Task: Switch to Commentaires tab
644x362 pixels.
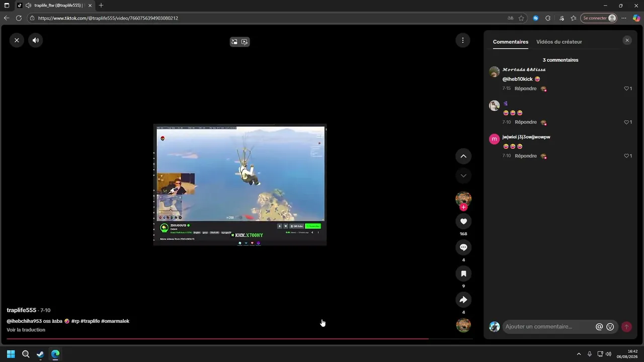Action: [511, 42]
